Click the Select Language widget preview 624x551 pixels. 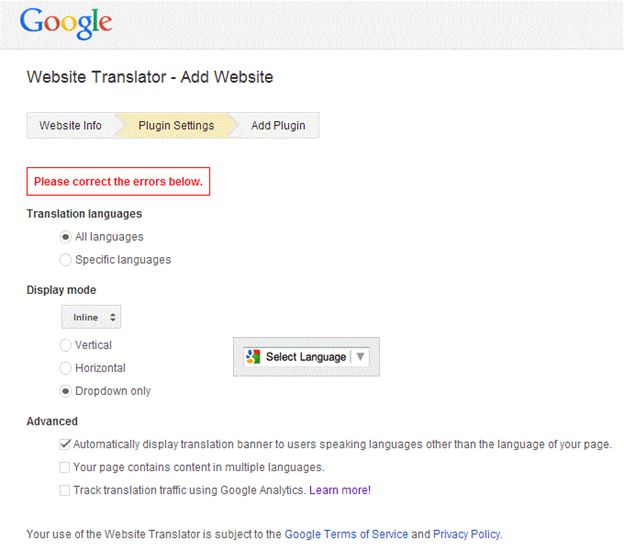coord(306,357)
